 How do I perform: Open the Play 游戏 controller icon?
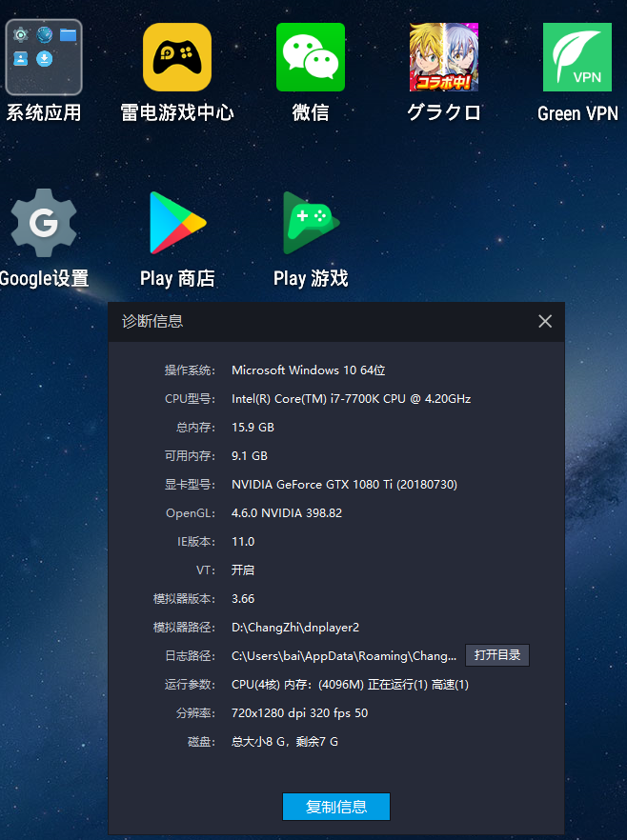pyautogui.click(x=311, y=223)
